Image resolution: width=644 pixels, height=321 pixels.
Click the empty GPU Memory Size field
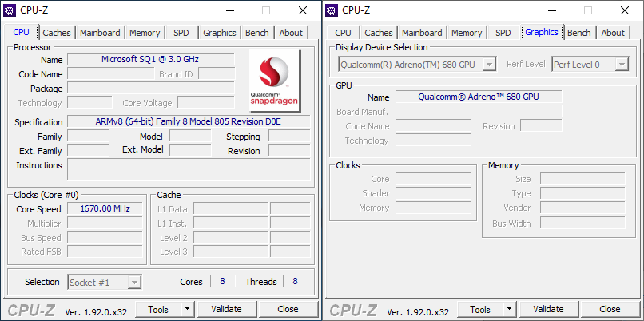pos(582,179)
